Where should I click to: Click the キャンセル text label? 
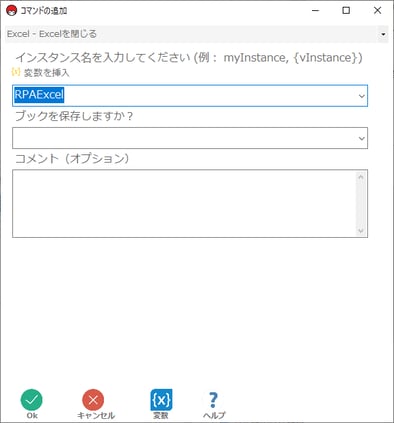pyautogui.click(x=96, y=415)
